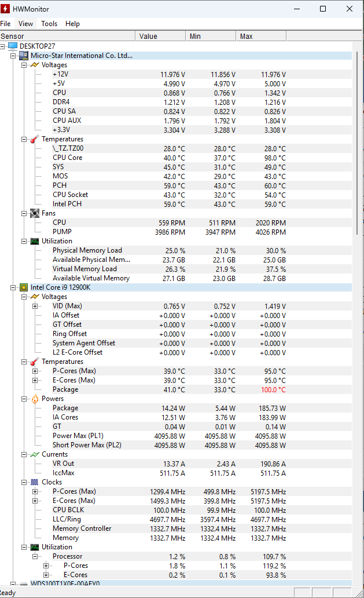Click the Currents green line icon
The image size is (364, 598).
[x=35, y=455]
